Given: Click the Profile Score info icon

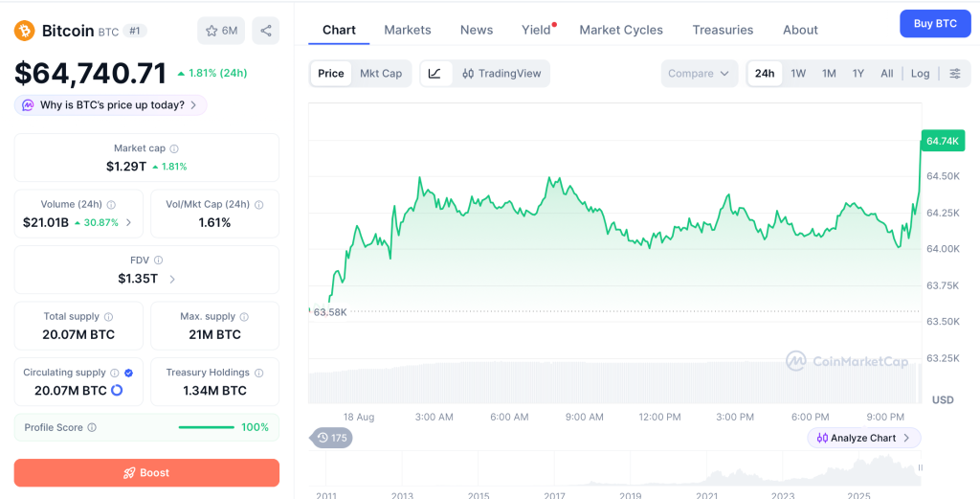Looking at the screenshot, I should (92, 428).
